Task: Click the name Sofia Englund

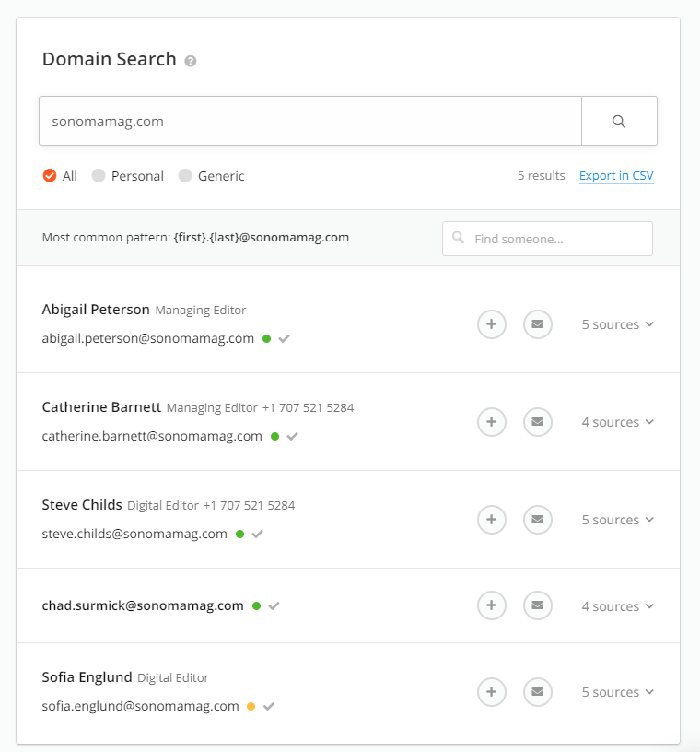Action: pos(87,677)
